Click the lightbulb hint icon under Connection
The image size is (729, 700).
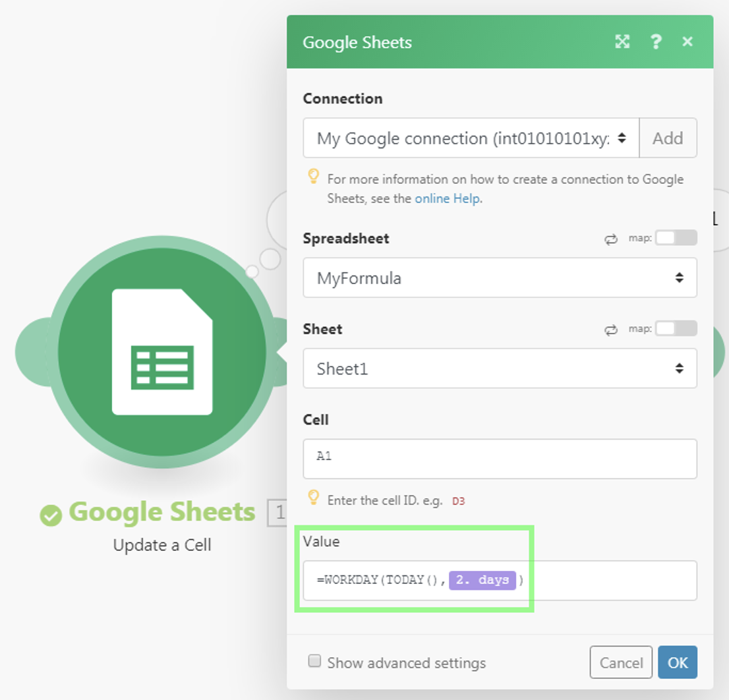(x=314, y=178)
